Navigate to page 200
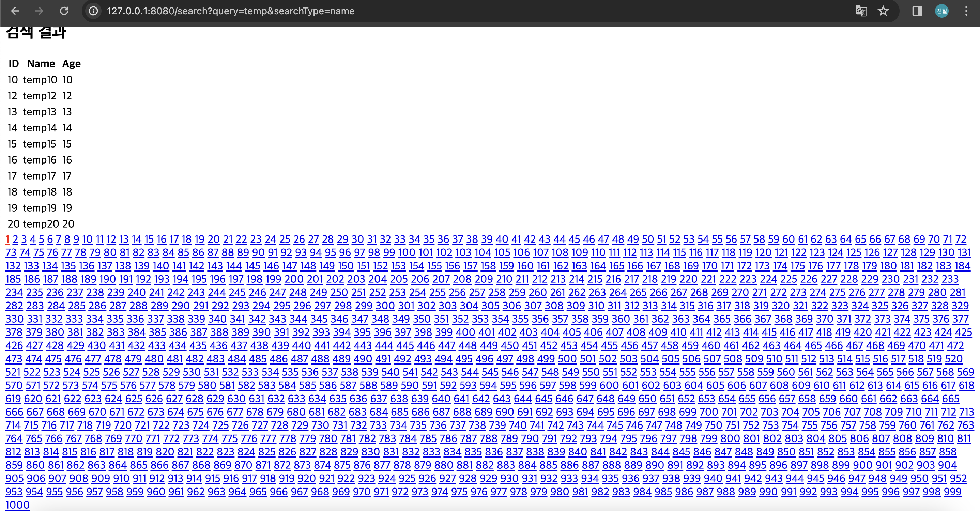980x511 pixels. (x=294, y=279)
